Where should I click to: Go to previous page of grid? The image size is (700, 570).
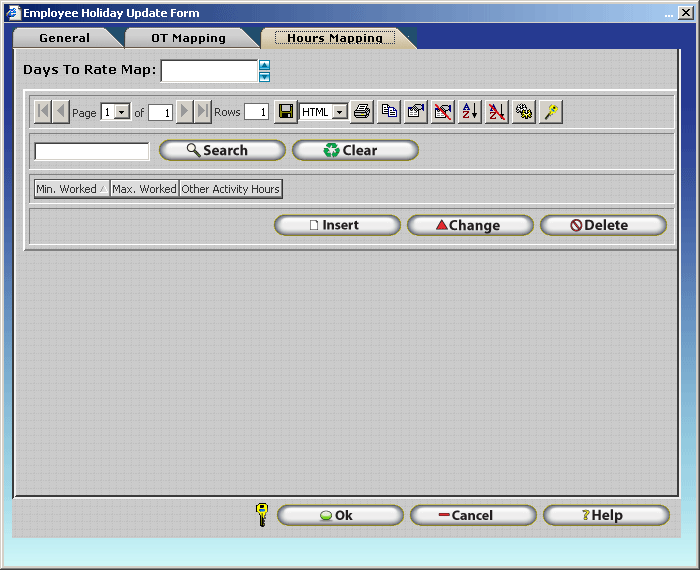tap(61, 111)
